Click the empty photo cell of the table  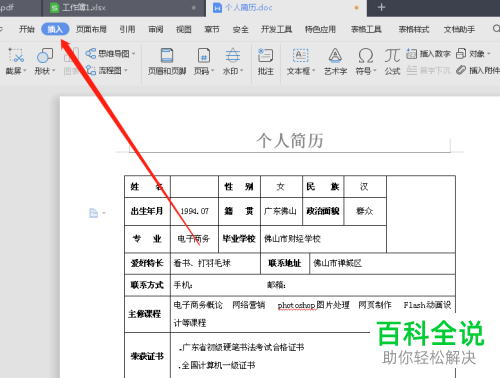coord(421,214)
